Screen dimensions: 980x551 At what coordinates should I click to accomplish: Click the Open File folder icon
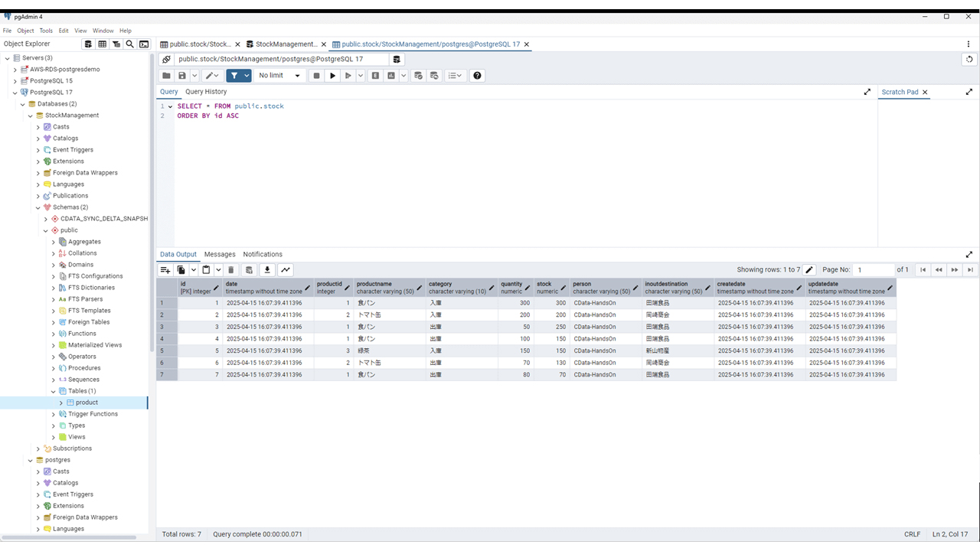(x=166, y=76)
